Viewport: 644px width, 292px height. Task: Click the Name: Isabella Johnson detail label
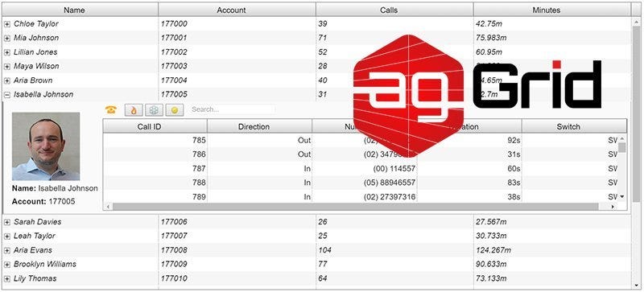coord(55,188)
